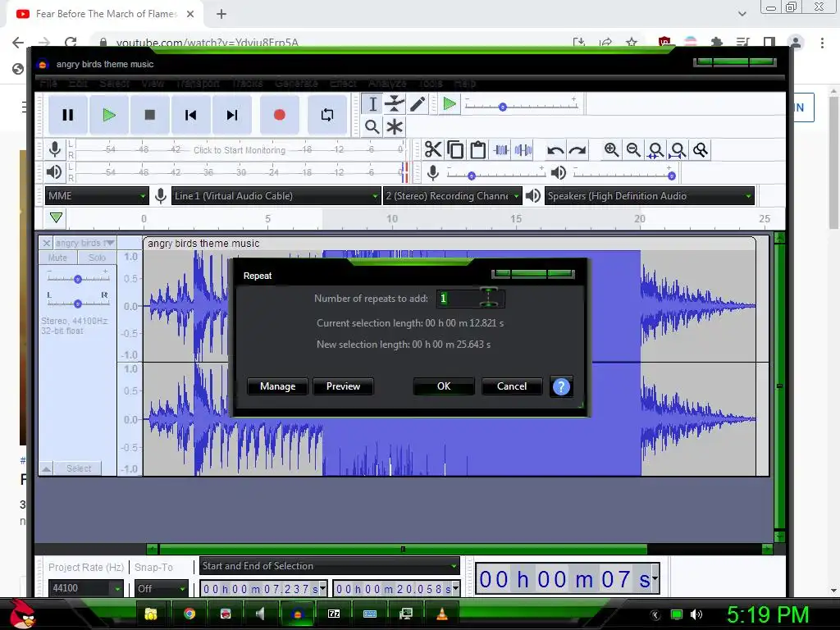Viewport: 840px width, 630px height.
Task: Select the Draw pencil tool
Action: click(418, 104)
